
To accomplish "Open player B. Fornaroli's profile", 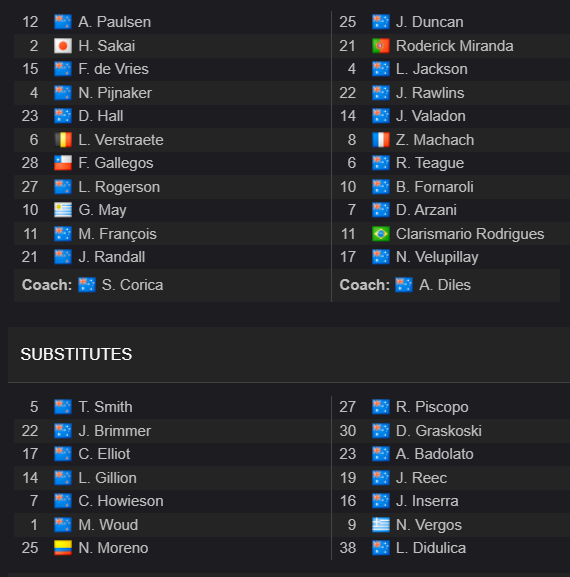I will click(435, 187).
